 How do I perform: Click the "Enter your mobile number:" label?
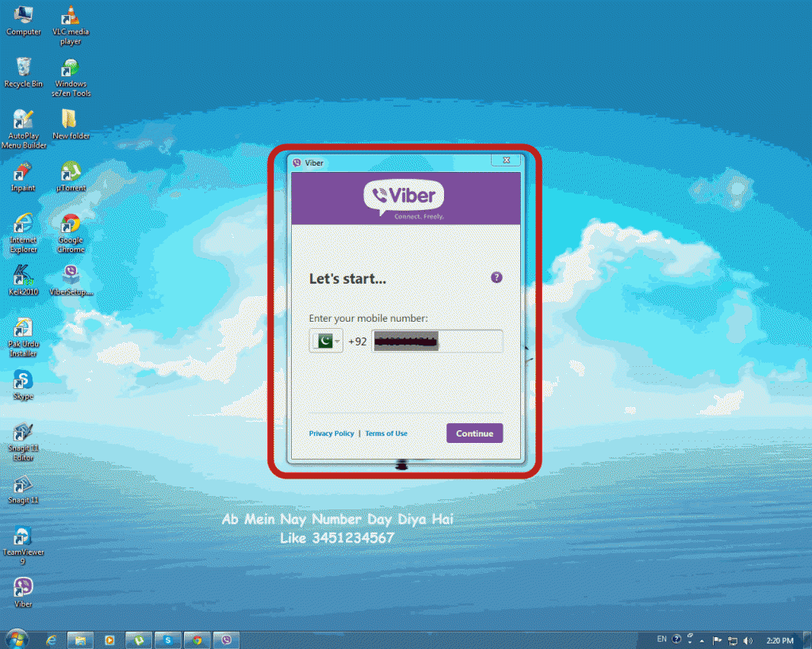368,319
